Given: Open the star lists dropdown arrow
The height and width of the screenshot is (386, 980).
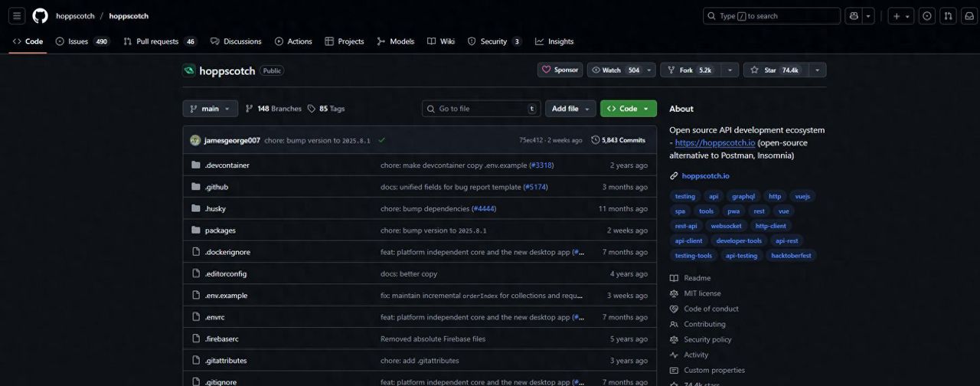Looking at the screenshot, I should (x=817, y=70).
